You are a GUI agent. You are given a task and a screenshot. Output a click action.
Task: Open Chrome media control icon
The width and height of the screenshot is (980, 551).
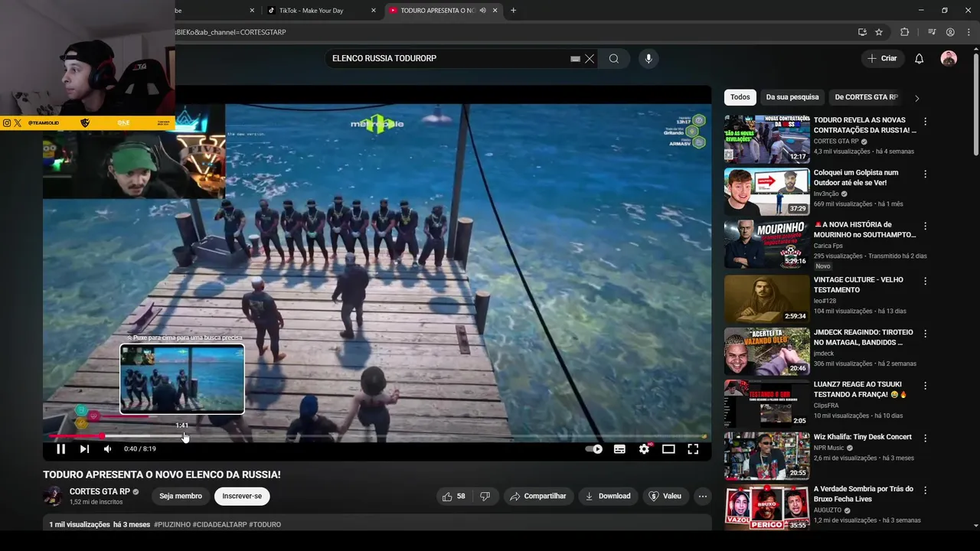click(932, 32)
